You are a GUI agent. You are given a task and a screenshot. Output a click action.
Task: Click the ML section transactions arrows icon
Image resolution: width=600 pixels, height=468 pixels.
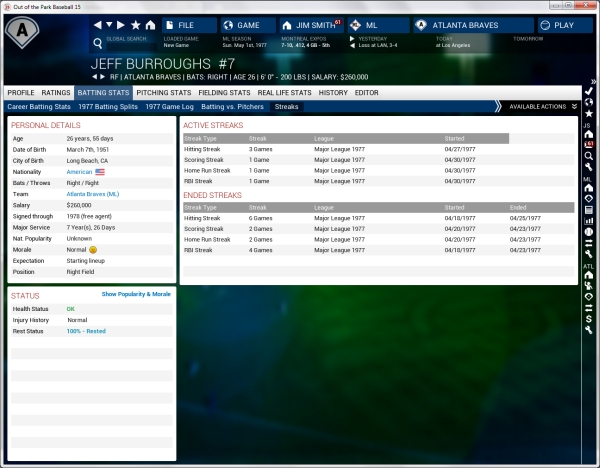(589, 243)
